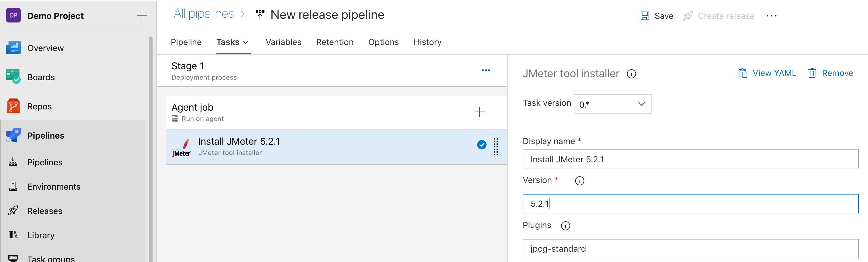Go to the Retention tab
The width and height of the screenshot is (868, 262).
click(x=335, y=42)
